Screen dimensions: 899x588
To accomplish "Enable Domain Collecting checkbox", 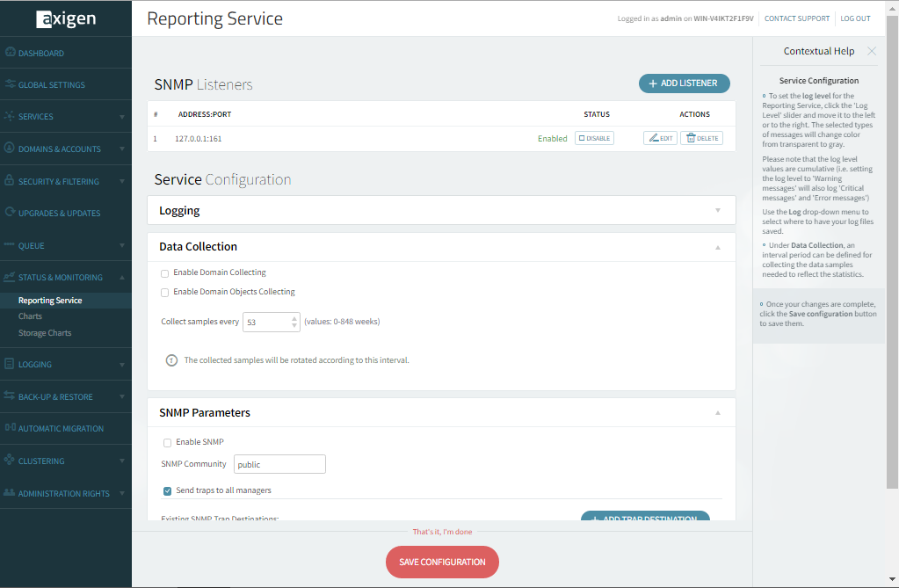I will (165, 273).
